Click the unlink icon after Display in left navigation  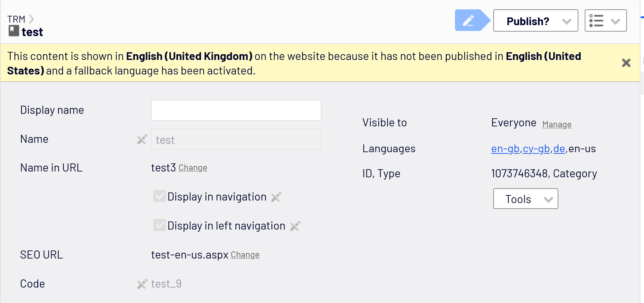point(295,226)
